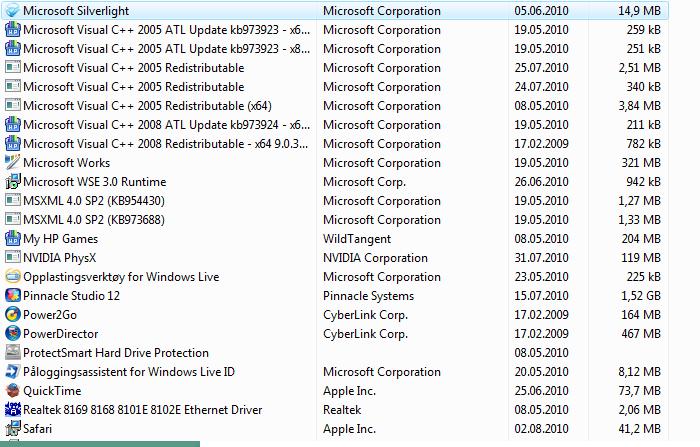Viewport: 700px width, 447px height.
Task: Click the ProtectSmart Hard Drive Protection icon
Action: (x=13, y=352)
